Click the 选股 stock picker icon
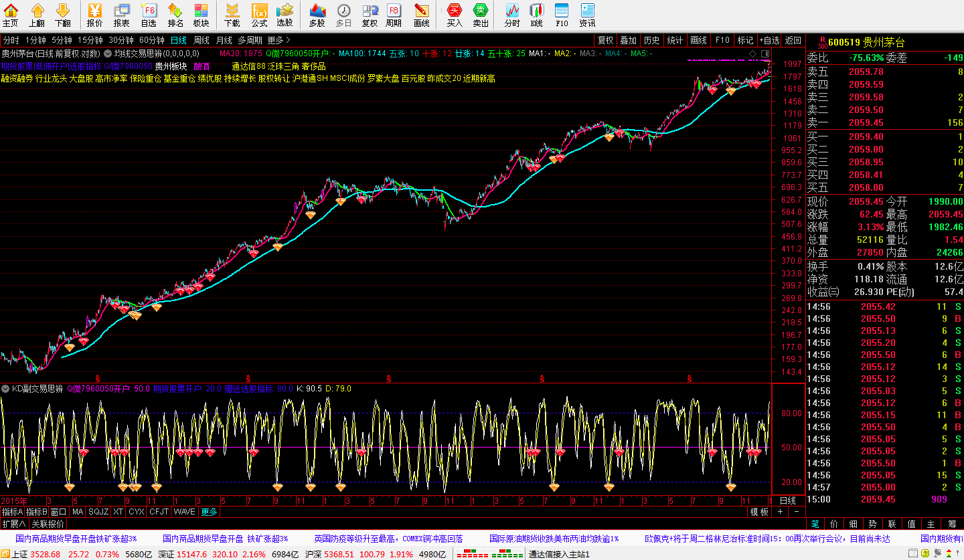The image size is (964, 560). click(x=285, y=15)
